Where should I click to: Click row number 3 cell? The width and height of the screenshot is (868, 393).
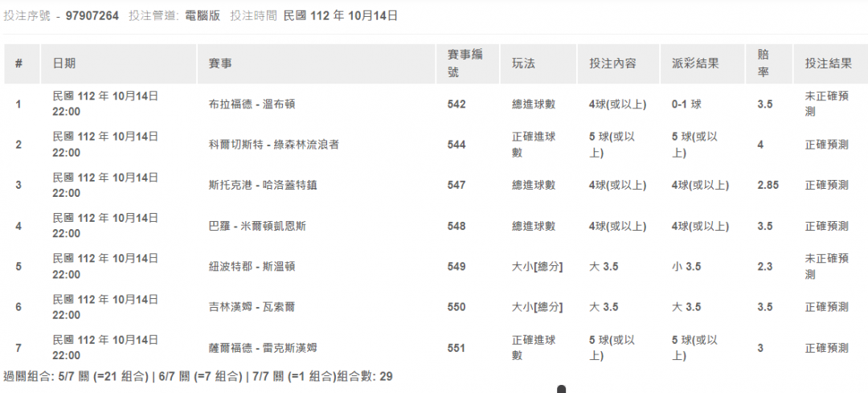[18, 185]
